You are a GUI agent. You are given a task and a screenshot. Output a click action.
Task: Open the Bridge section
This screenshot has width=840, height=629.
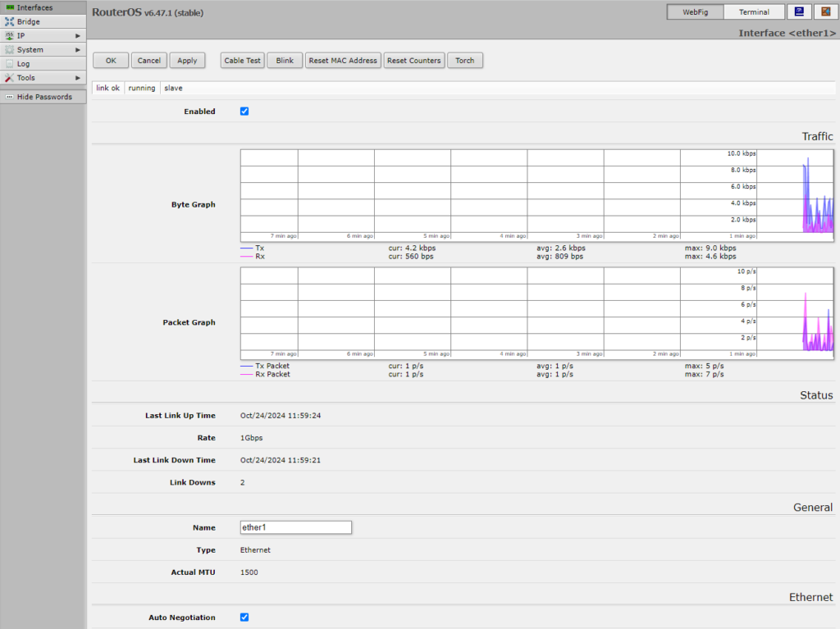tap(28, 21)
